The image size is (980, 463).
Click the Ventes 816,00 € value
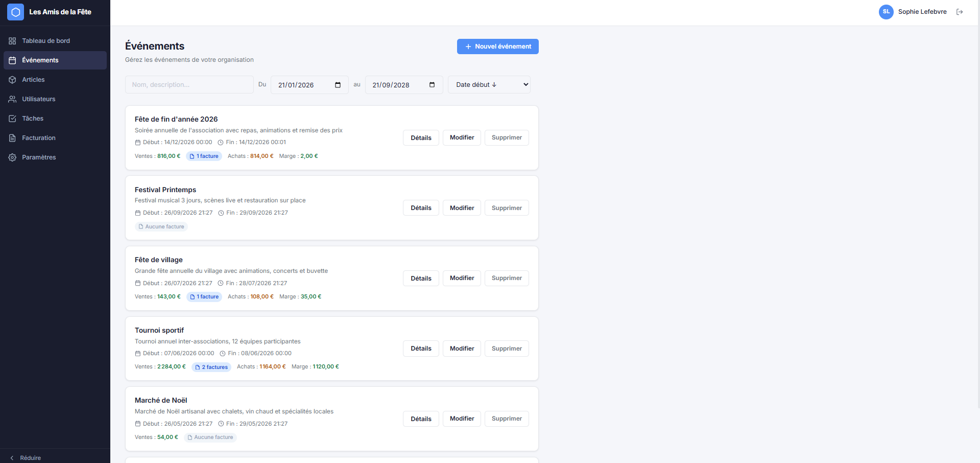click(169, 156)
